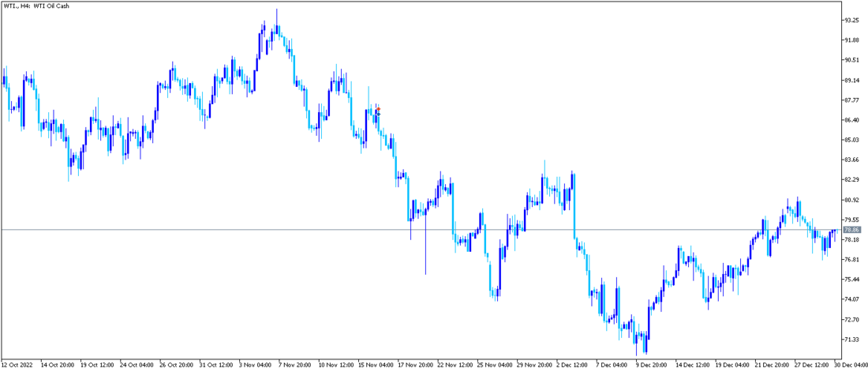Click the 9 Dec 20:00 time label
Image resolution: width=868 pixels, height=372 pixels.
pos(653,365)
